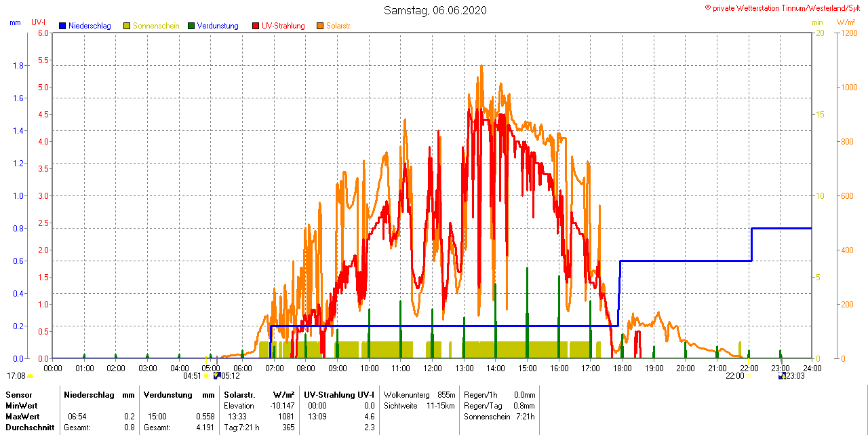This screenshot has width=868, height=435.
Task: Click the UV max value 4.6
Action: pyautogui.click(x=369, y=416)
